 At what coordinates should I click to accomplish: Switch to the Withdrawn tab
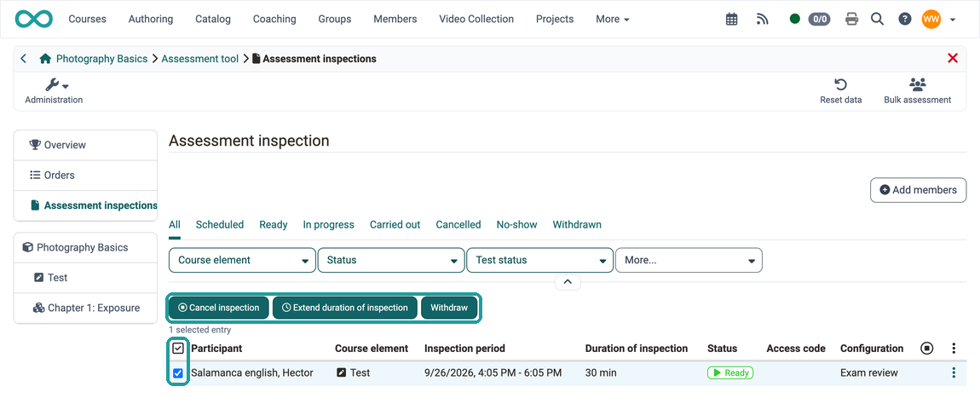click(x=577, y=224)
